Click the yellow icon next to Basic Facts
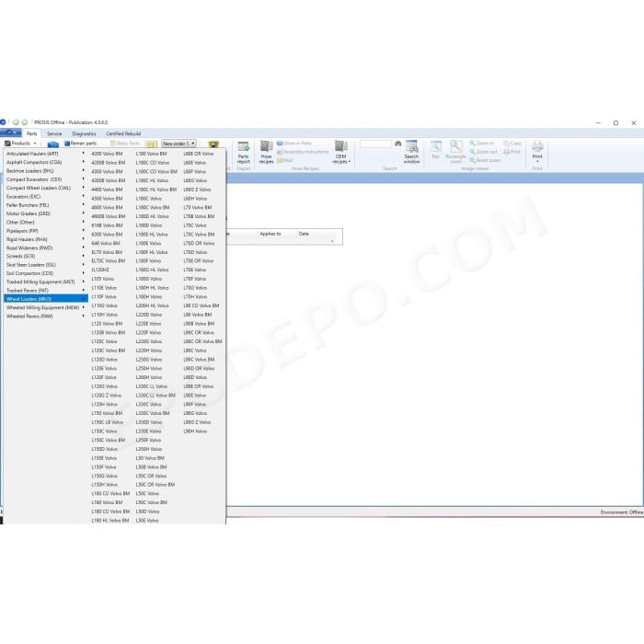The height and width of the screenshot is (644, 644). coord(151,144)
